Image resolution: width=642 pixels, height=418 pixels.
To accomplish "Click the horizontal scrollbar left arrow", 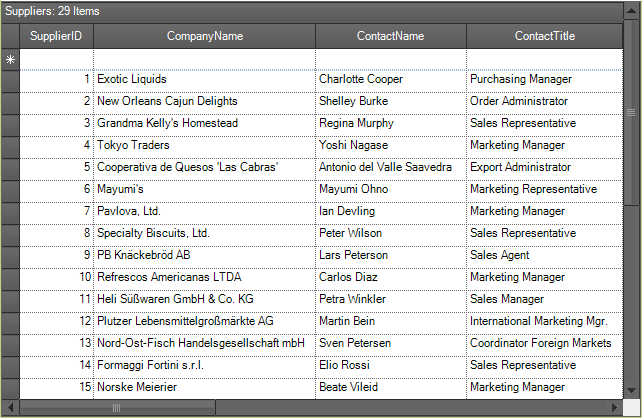I will coord(11,407).
